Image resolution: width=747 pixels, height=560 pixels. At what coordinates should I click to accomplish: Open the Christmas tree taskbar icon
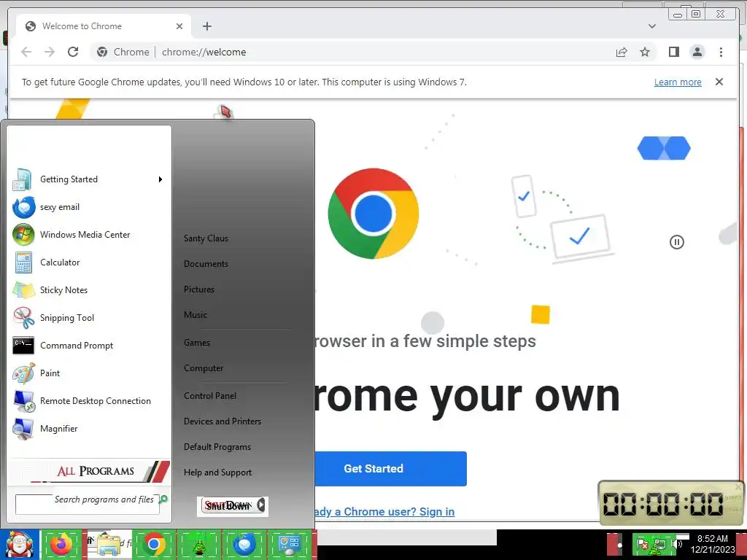[199, 545]
